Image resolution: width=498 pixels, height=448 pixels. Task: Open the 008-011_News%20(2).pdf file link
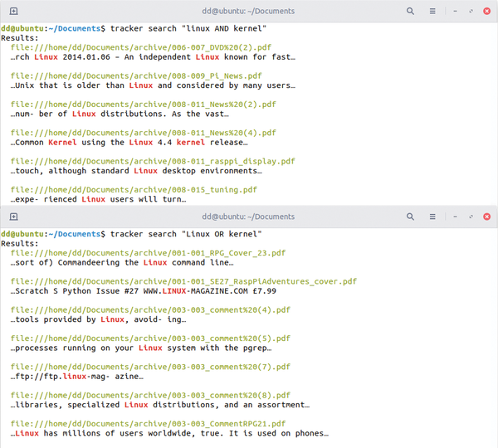coord(144,105)
